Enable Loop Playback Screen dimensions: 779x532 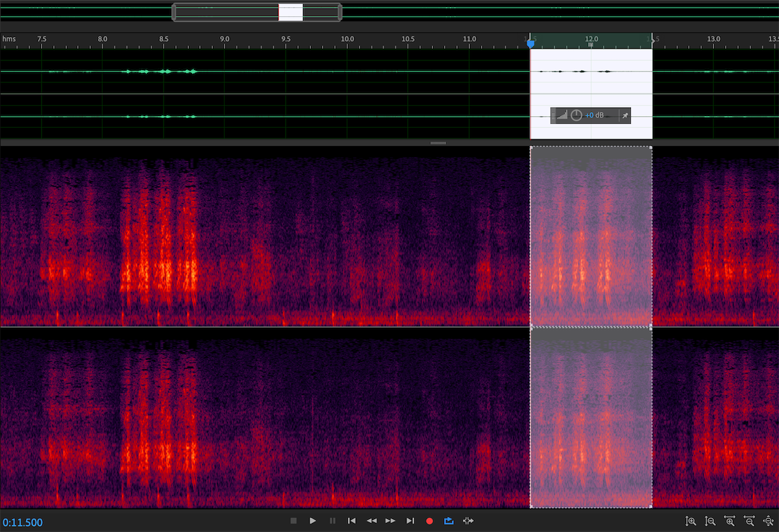click(x=448, y=520)
